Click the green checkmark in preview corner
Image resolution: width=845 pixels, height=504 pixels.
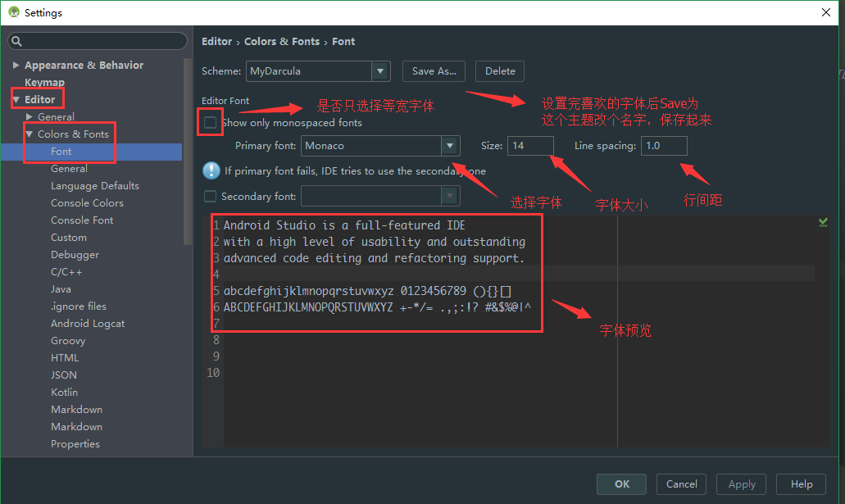coord(823,222)
